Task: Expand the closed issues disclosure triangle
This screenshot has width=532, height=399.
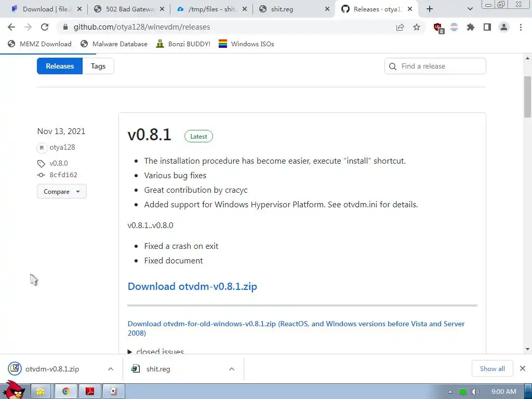Action: click(x=129, y=352)
